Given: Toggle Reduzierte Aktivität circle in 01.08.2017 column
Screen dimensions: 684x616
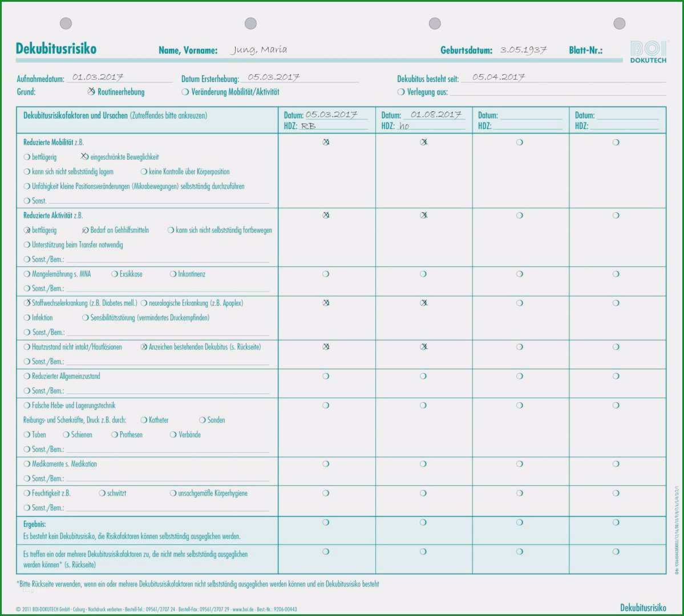Looking at the screenshot, I should [x=423, y=215].
